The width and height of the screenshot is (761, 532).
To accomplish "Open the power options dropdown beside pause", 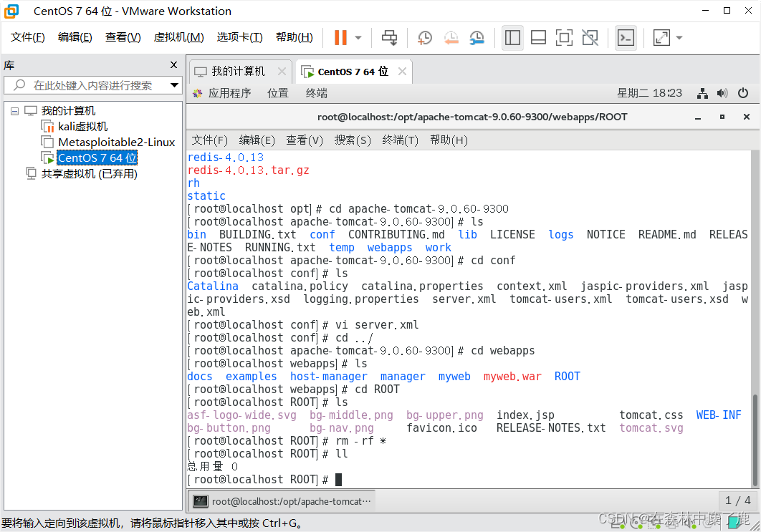I will point(358,37).
